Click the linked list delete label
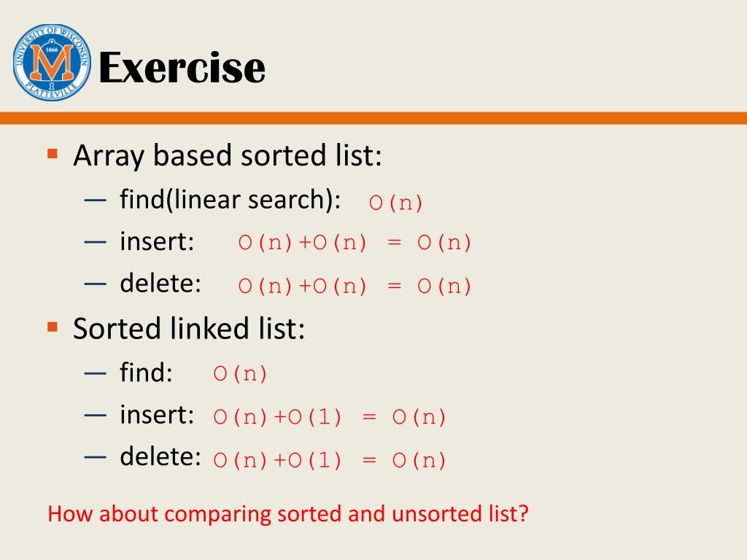 [x=160, y=456]
